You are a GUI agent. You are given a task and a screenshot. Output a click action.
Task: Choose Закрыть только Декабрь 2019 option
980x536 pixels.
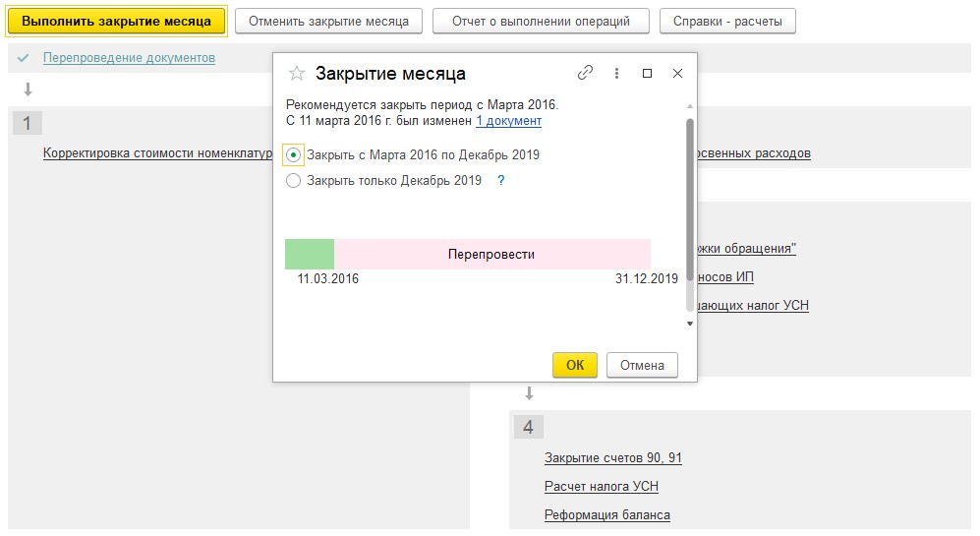pyautogui.click(x=293, y=181)
